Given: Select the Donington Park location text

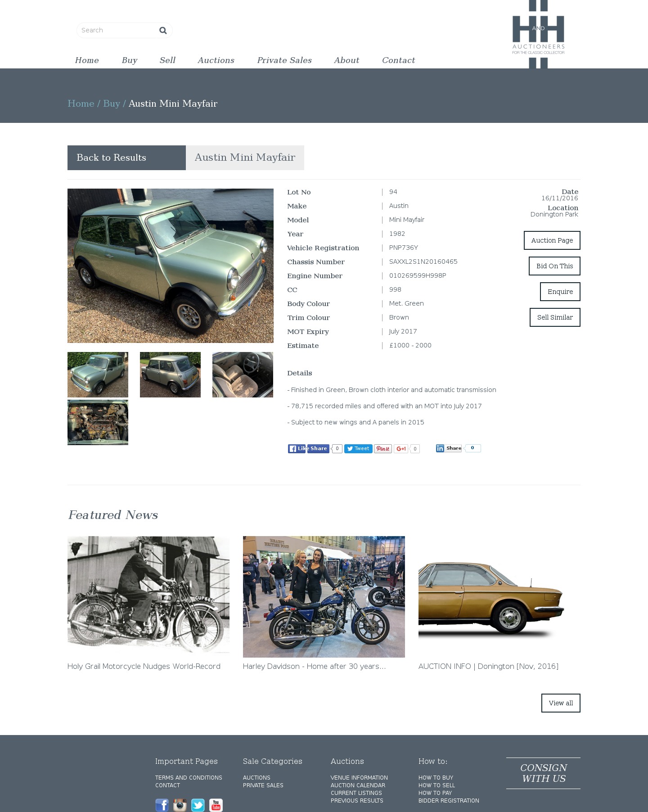Looking at the screenshot, I should point(554,214).
